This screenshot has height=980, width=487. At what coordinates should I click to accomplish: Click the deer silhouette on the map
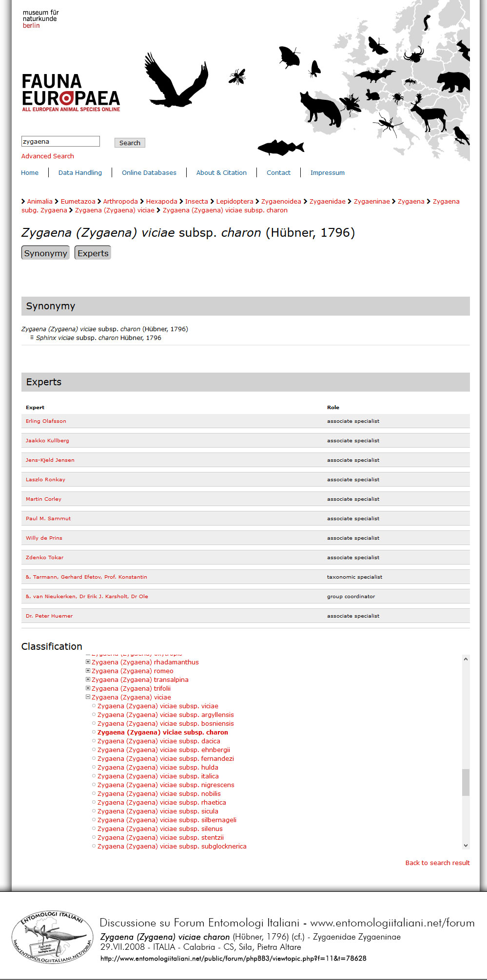428,113
